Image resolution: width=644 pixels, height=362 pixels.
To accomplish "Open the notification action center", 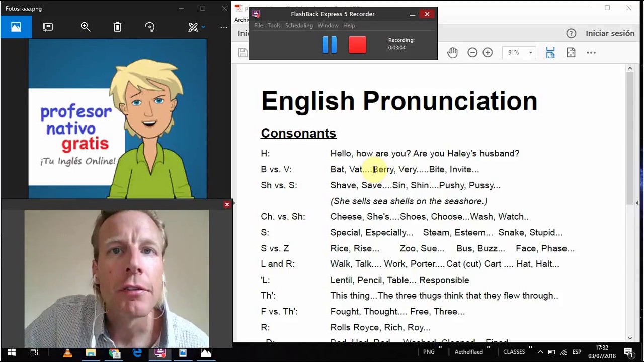I will (629, 352).
